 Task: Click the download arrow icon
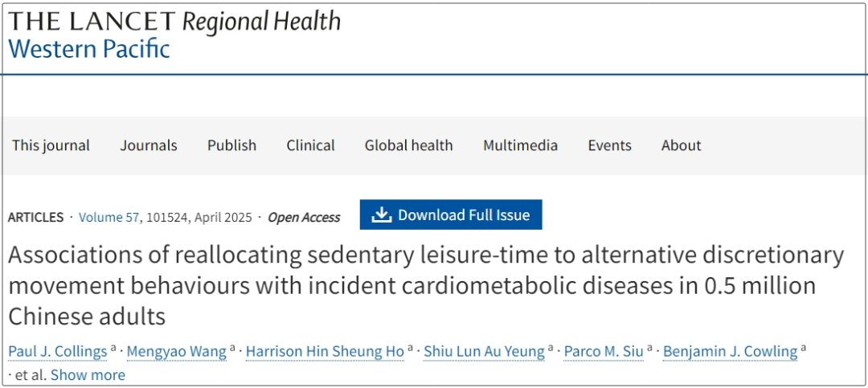(x=382, y=214)
